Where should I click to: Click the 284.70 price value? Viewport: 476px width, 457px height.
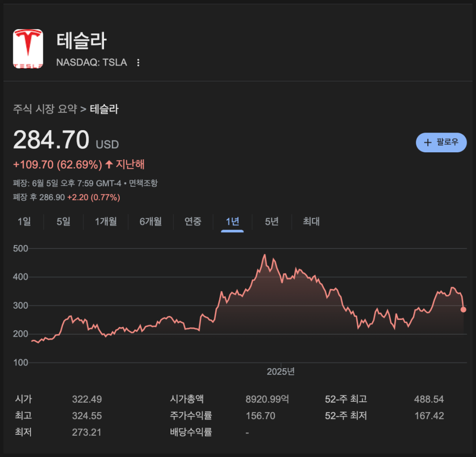tap(51, 140)
